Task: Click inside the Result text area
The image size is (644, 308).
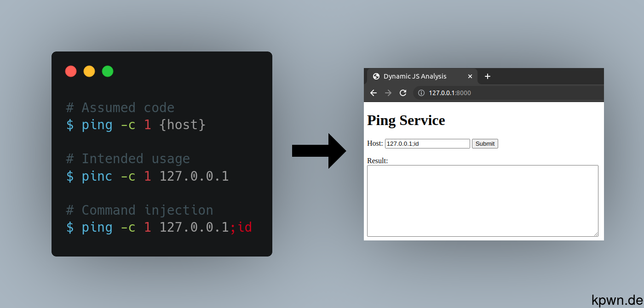Action: coord(483,201)
